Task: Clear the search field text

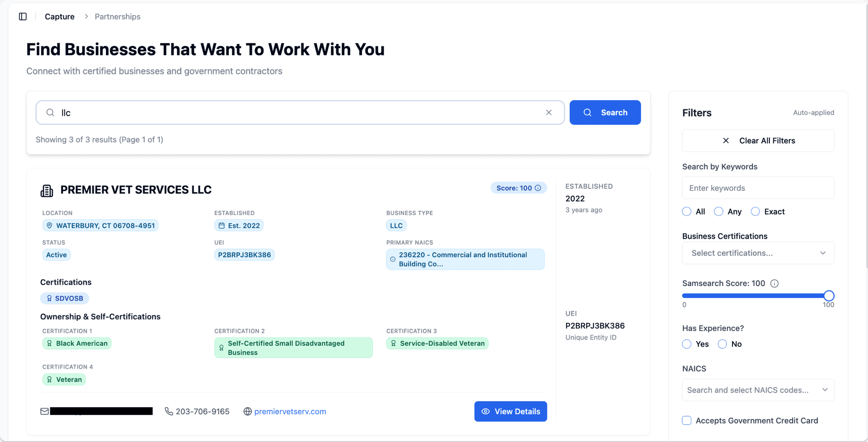Action: coord(548,113)
